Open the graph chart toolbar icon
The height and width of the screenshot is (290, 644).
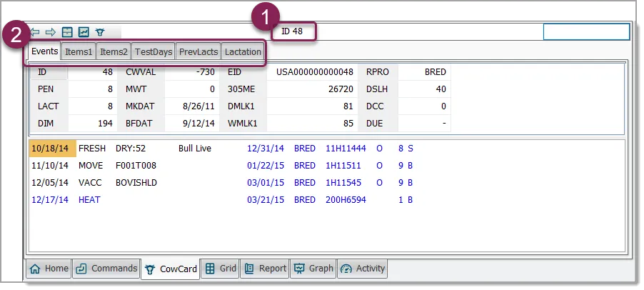click(84, 32)
